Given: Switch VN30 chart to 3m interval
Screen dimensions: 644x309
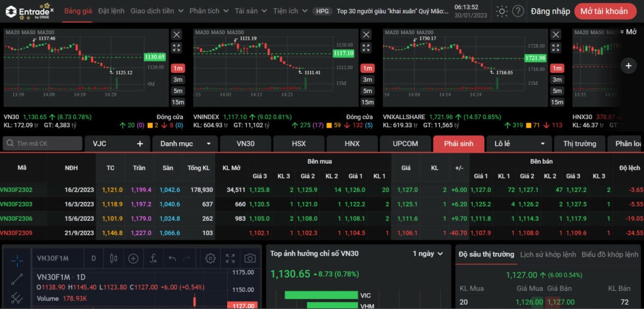Looking at the screenshot, I should pyautogui.click(x=178, y=79).
